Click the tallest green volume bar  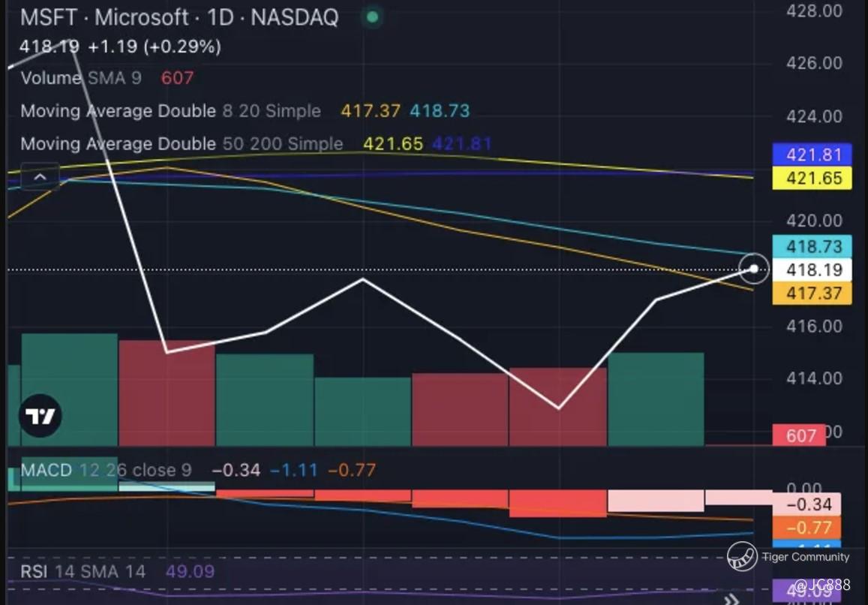(69, 390)
